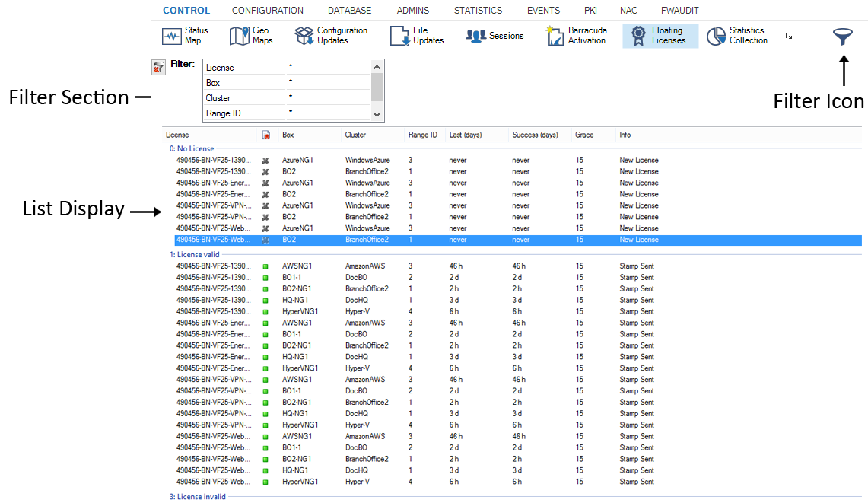The width and height of the screenshot is (868, 503).
Task: Click the funnel filter icon in the ribbon
Action: pos(843,37)
